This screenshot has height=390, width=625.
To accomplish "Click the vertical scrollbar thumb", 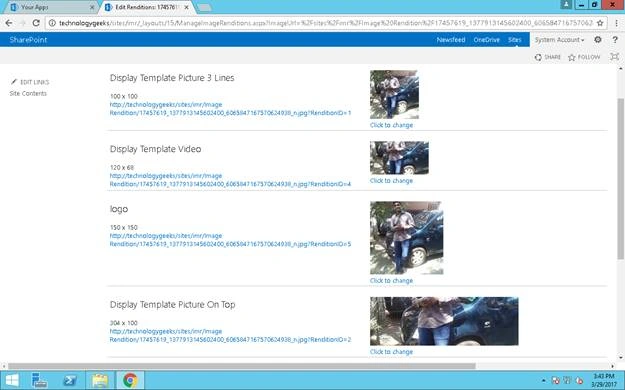I will (x=621, y=178).
